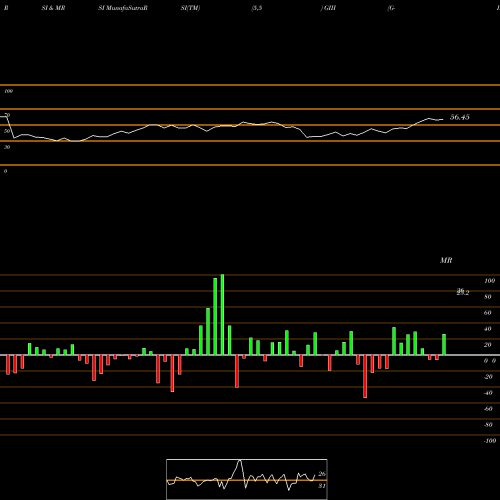Viewport: 500px width, 500px height.
Task: Click the -60 label on the MR axis
Action: tap(488, 409)
